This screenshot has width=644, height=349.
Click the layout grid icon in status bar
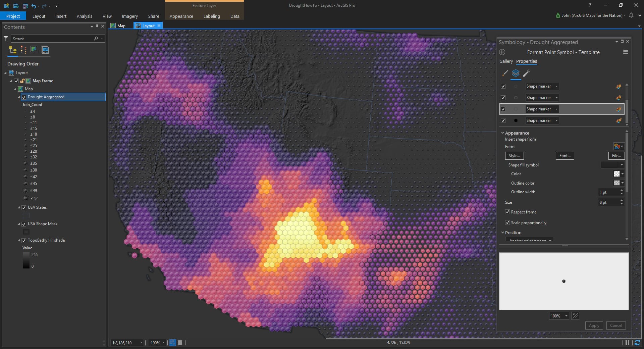[x=180, y=343]
